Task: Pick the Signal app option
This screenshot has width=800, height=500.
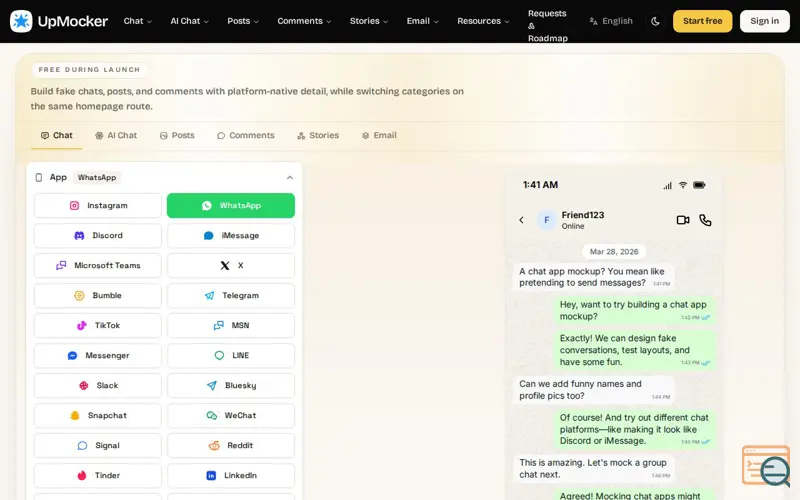Action: coord(97,445)
